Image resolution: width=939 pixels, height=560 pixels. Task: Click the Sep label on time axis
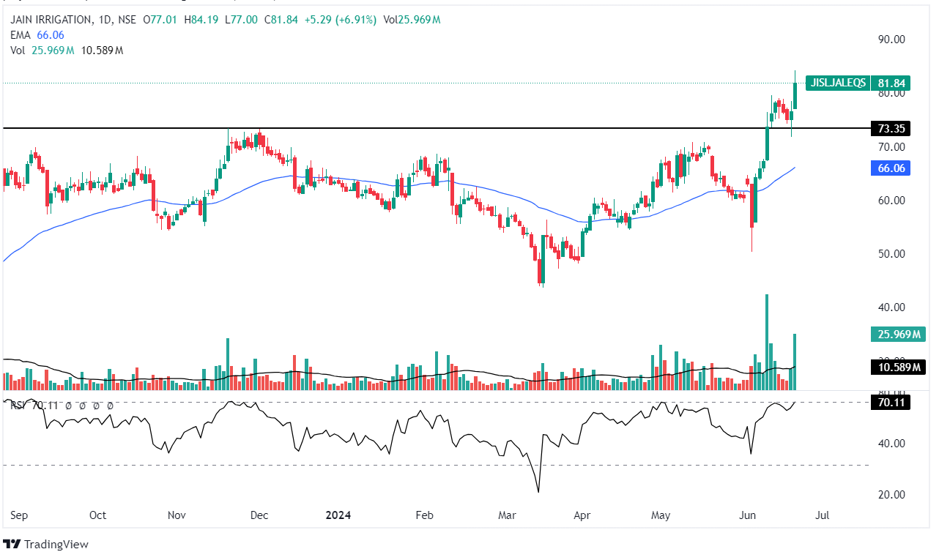pyautogui.click(x=18, y=515)
